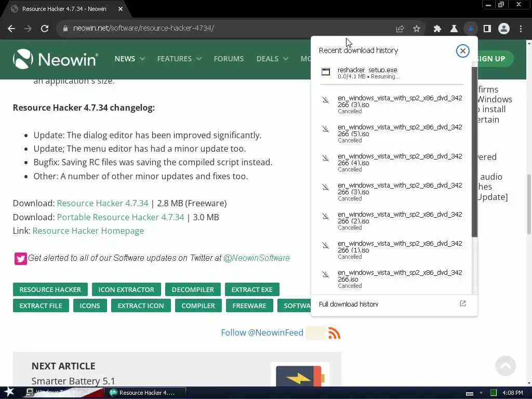
Task: Click the padlock site info icon
Action: (x=65, y=29)
